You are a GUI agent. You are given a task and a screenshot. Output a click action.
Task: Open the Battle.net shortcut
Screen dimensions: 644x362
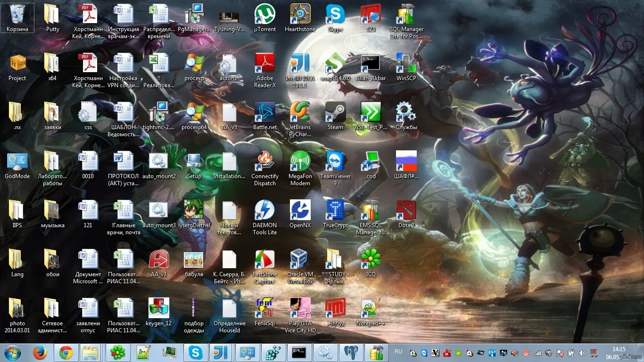coord(265,116)
